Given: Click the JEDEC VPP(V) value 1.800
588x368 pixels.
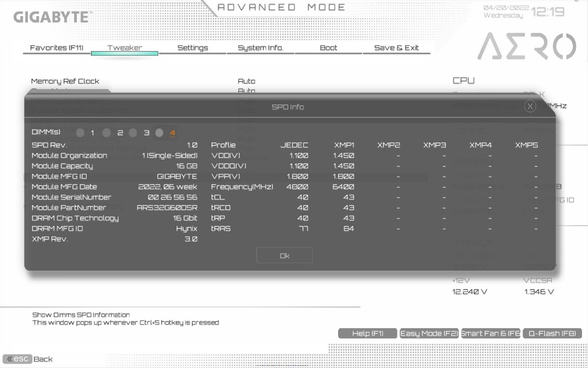Looking at the screenshot, I should (x=297, y=176).
